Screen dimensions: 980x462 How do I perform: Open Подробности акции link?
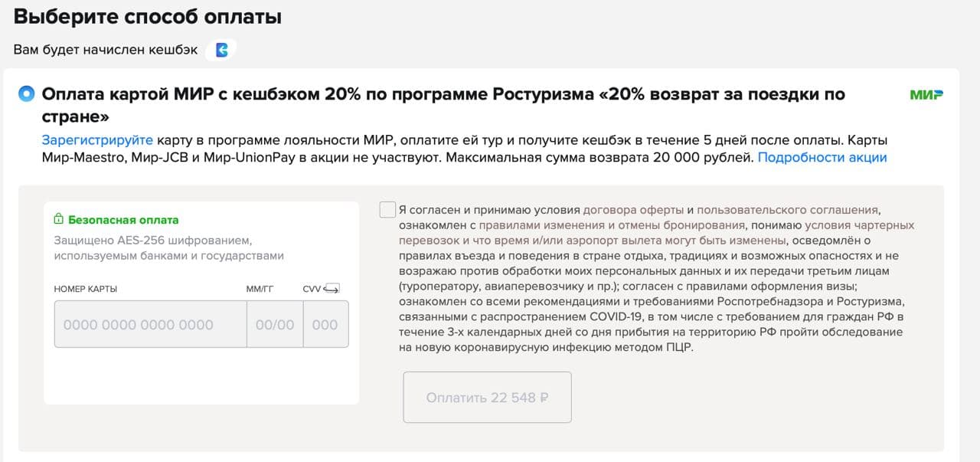click(822, 157)
